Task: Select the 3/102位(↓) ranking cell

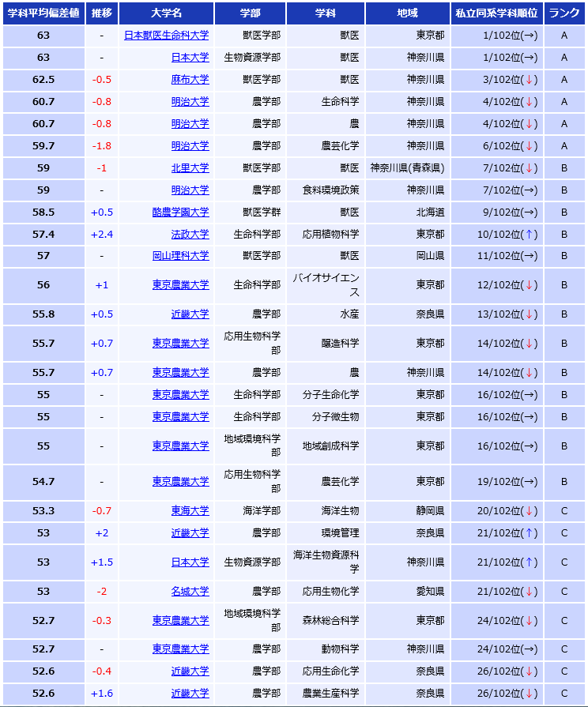Action: [497, 79]
